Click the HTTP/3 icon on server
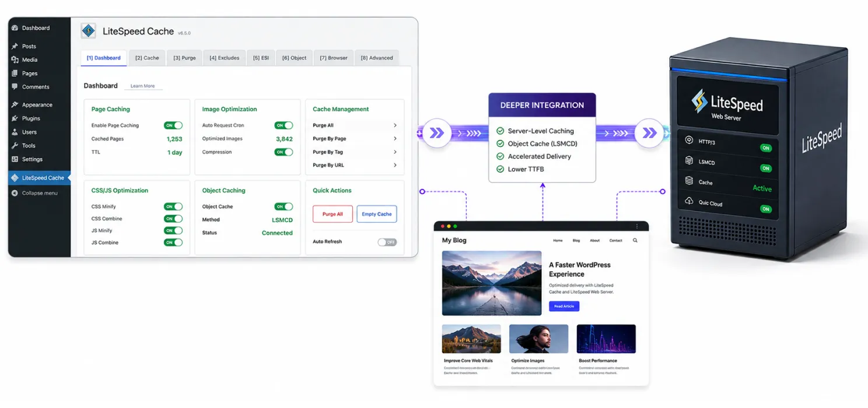Image resolution: width=868 pixels, height=408 pixels. point(688,140)
